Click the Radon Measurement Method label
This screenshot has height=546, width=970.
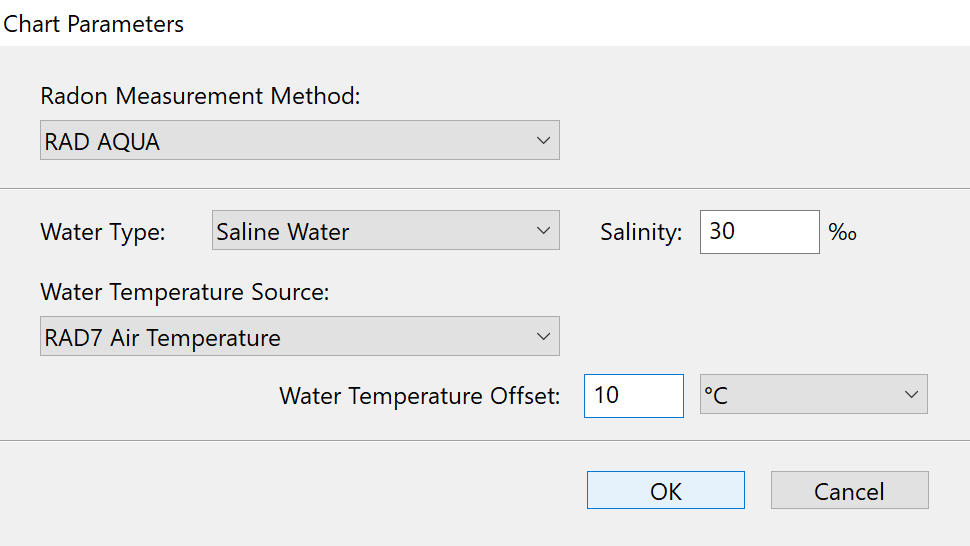point(200,96)
